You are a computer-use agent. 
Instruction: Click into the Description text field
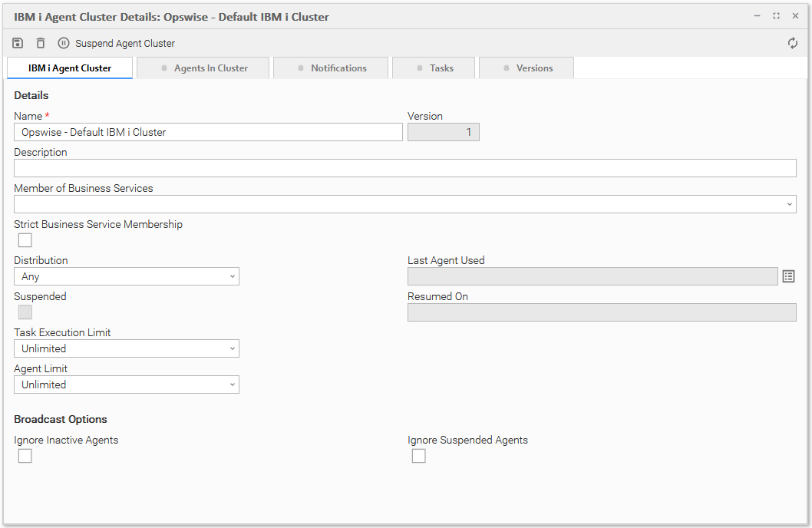404,168
